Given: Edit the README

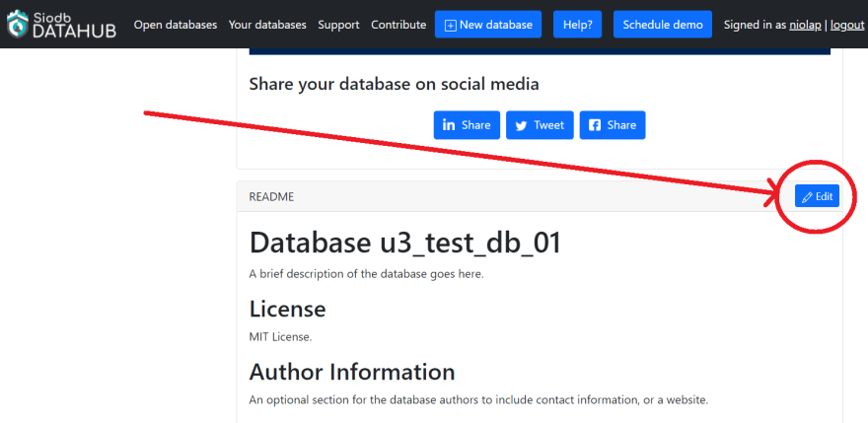Looking at the screenshot, I should click(817, 196).
